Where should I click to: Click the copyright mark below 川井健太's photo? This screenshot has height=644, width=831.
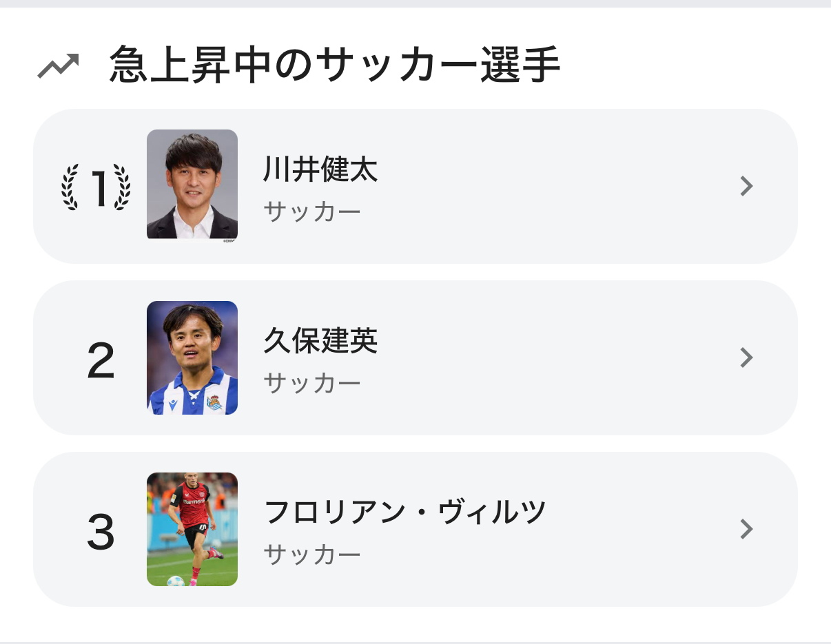[229, 241]
